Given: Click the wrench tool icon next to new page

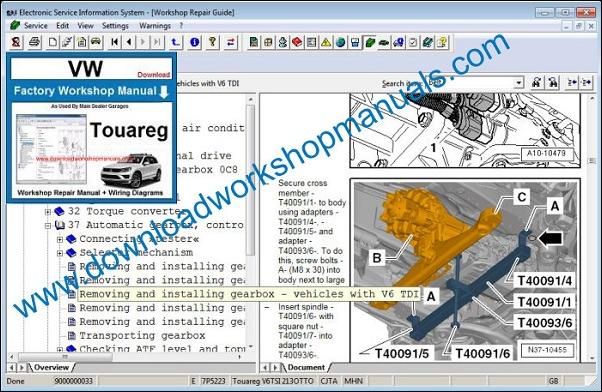Looking at the screenshot, I should [x=67, y=42].
